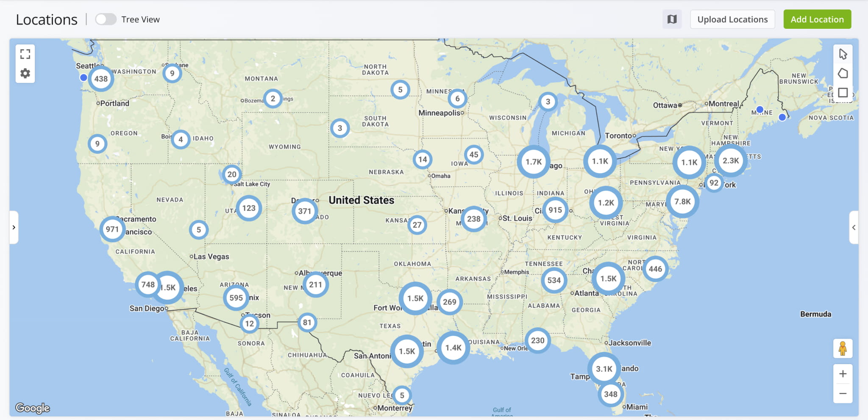868x420 pixels.
Task: Enter fullscreen map mode
Action: (25, 54)
